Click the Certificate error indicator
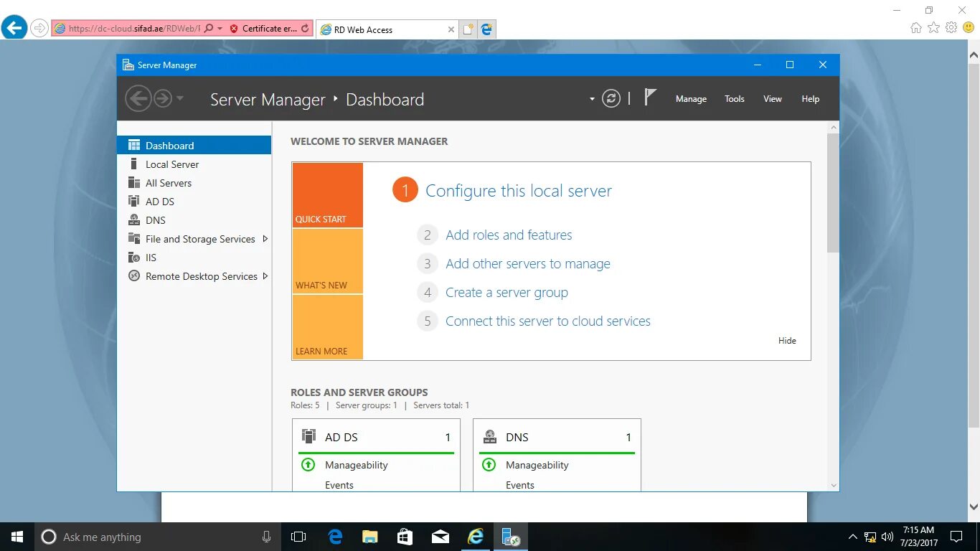980x551 pixels. point(264,29)
